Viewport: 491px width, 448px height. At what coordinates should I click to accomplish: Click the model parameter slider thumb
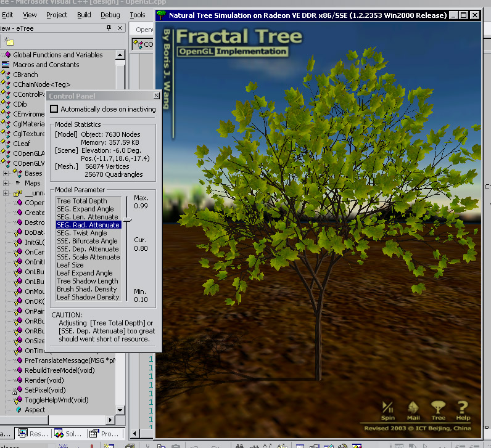click(126, 220)
